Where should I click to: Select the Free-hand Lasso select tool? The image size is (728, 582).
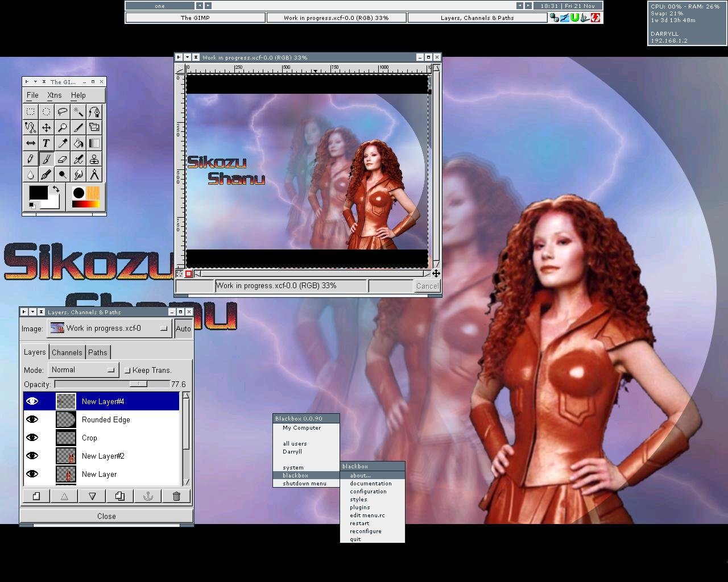(63, 111)
